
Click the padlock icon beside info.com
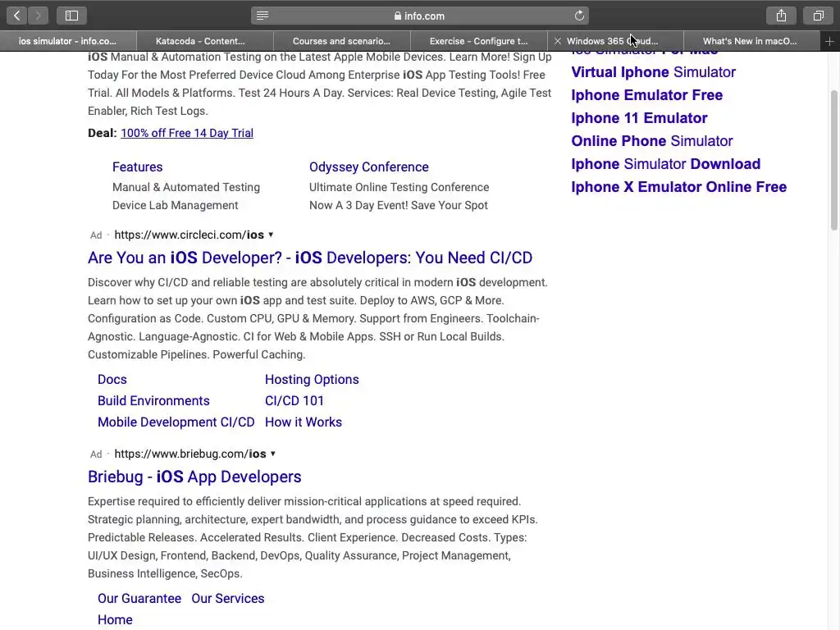(398, 16)
